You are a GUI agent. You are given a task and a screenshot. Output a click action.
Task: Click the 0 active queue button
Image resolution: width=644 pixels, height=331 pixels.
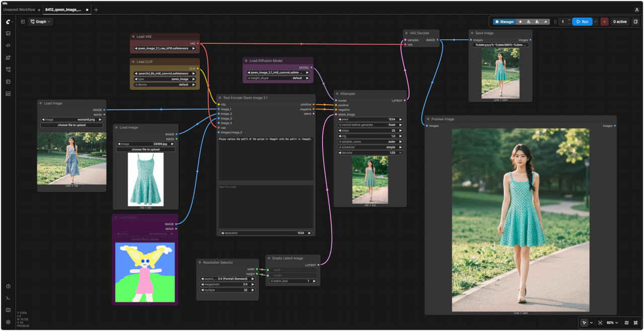(x=620, y=22)
